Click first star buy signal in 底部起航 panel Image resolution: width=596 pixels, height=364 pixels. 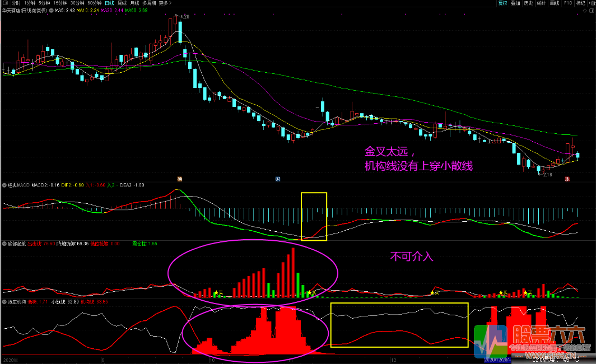[x=216, y=292]
